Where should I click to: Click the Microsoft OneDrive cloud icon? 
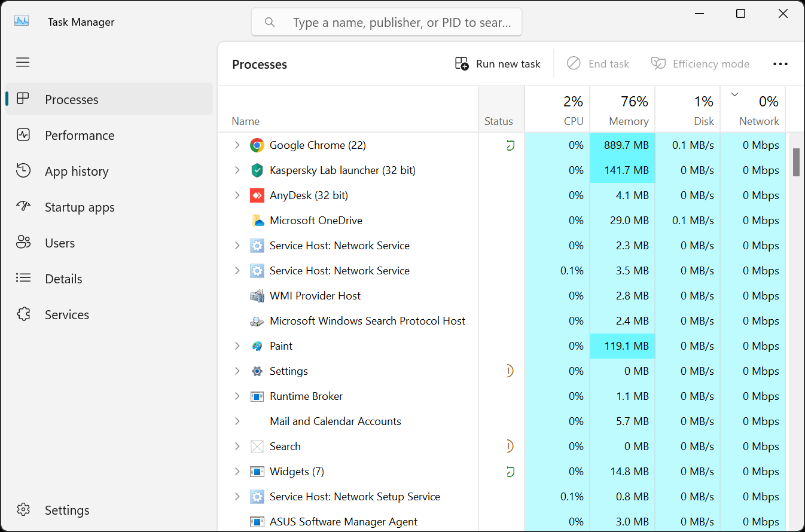click(257, 221)
